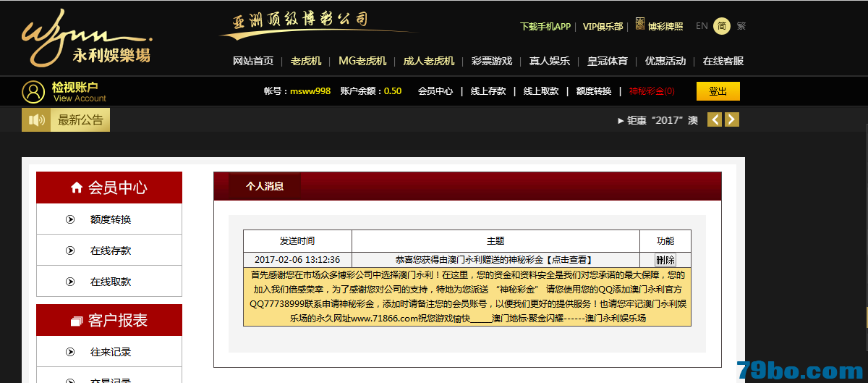Delete the message with 删除 button
The width and height of the screenshot is (868, 383).
[x=665, y=260]
